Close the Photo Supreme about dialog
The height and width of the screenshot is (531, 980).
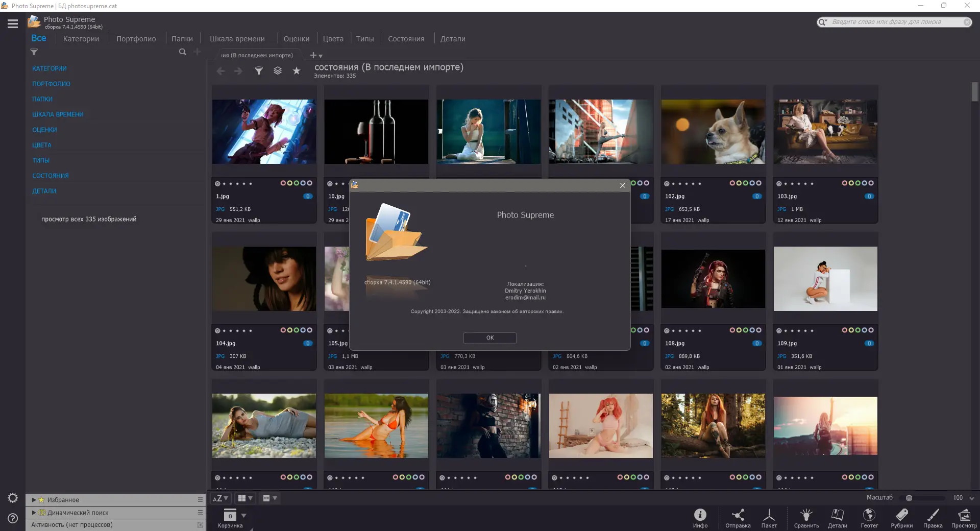623,185
